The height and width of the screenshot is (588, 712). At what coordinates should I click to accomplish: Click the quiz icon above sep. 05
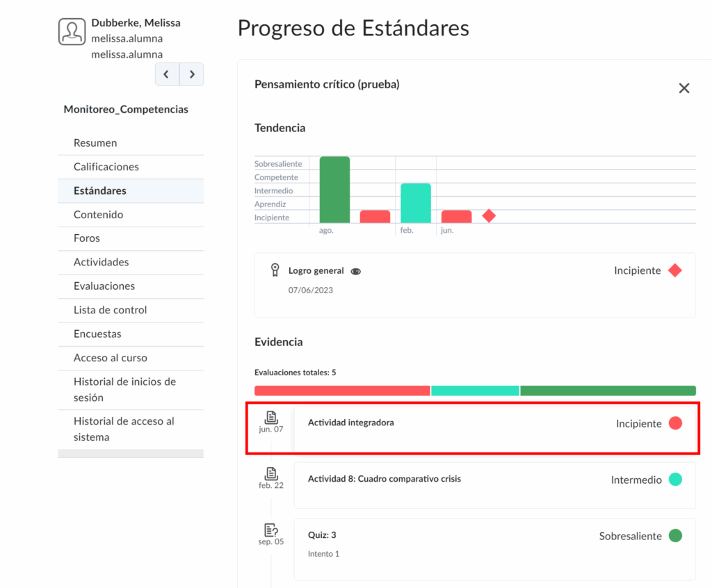pos(271,530)
